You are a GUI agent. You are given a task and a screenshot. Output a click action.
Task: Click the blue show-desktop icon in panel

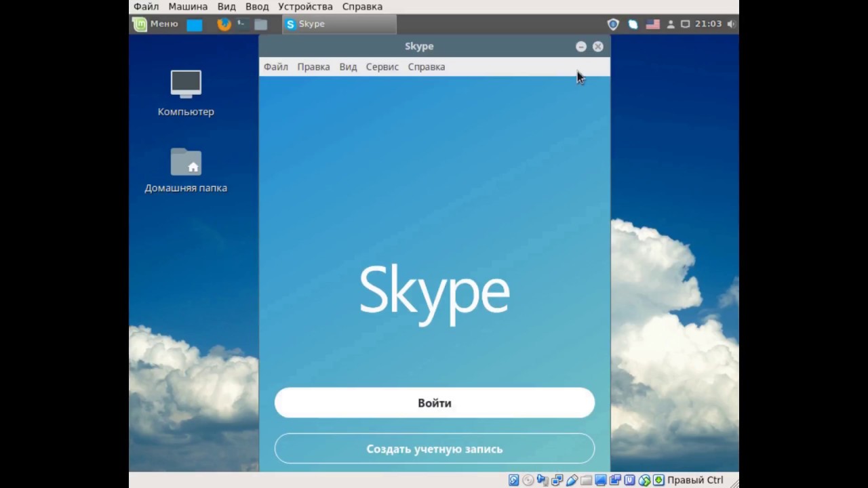click(x=195, y=25)
